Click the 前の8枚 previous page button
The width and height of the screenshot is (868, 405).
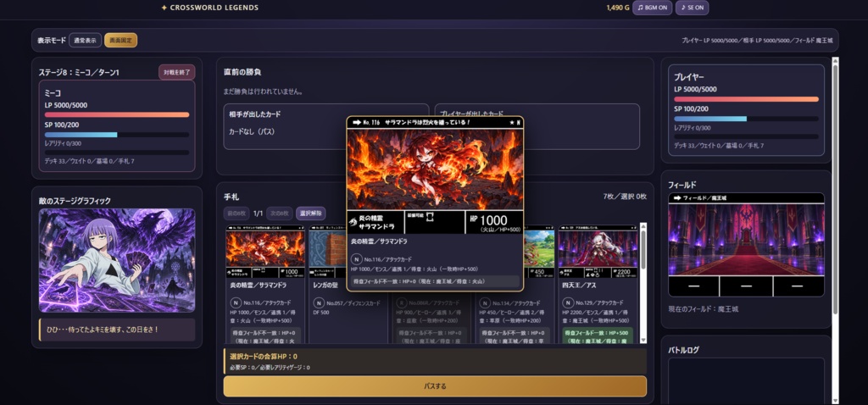point(237,214)
